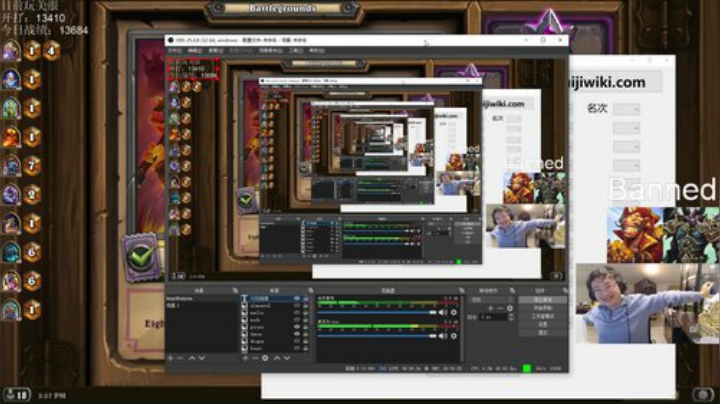Remove the scene transition with the minus icon
Image resolution: width=720 pixels, height=404 pixels.
tap(500, 309)
